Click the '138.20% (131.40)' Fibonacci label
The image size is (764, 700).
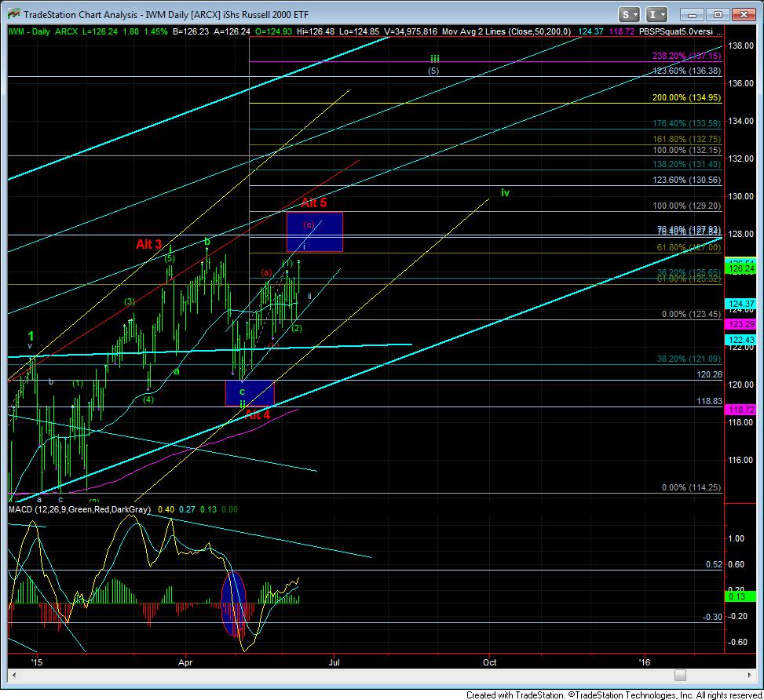point(686,164)
